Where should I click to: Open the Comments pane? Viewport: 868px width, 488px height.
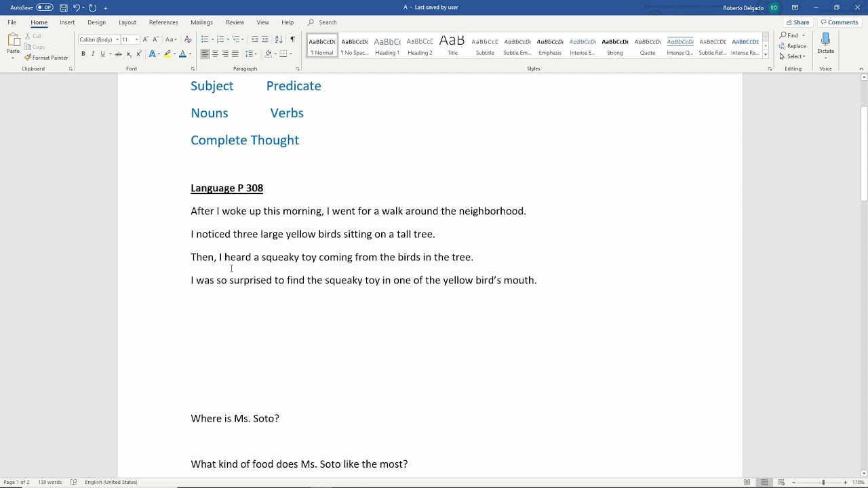coord(840,22)
